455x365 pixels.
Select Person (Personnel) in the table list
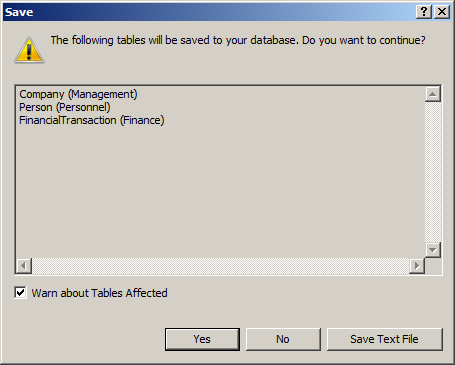(65, 107)
